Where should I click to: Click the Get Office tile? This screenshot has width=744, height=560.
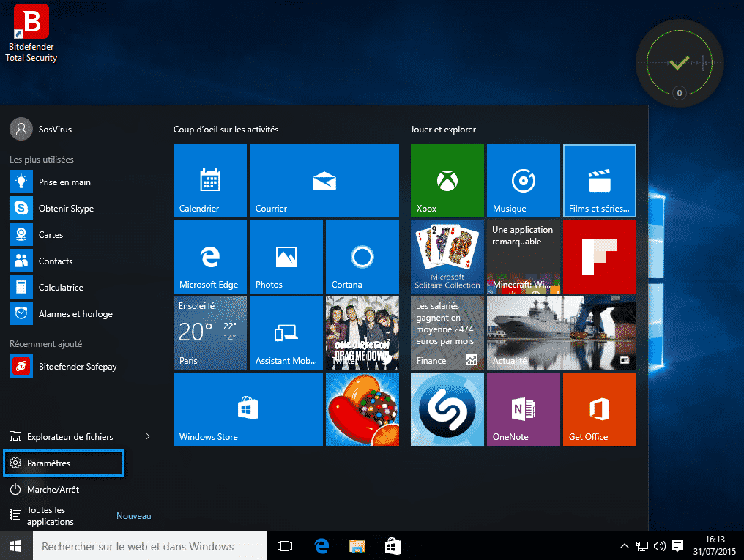[599, 409]
